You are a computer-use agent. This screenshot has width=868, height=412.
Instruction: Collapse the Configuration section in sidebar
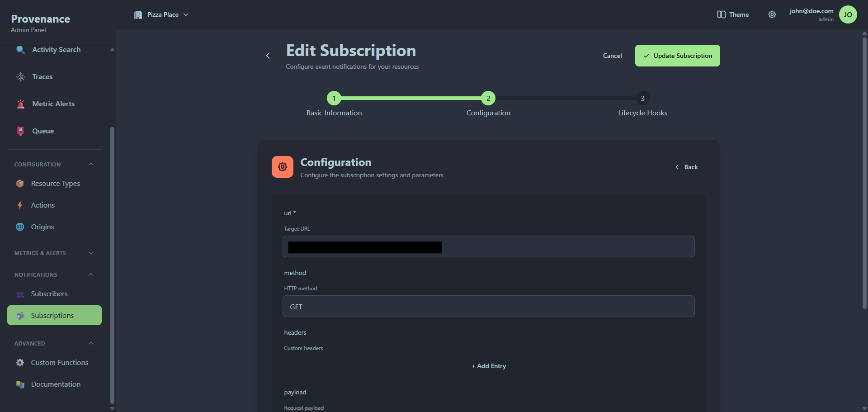coord(90,164)
